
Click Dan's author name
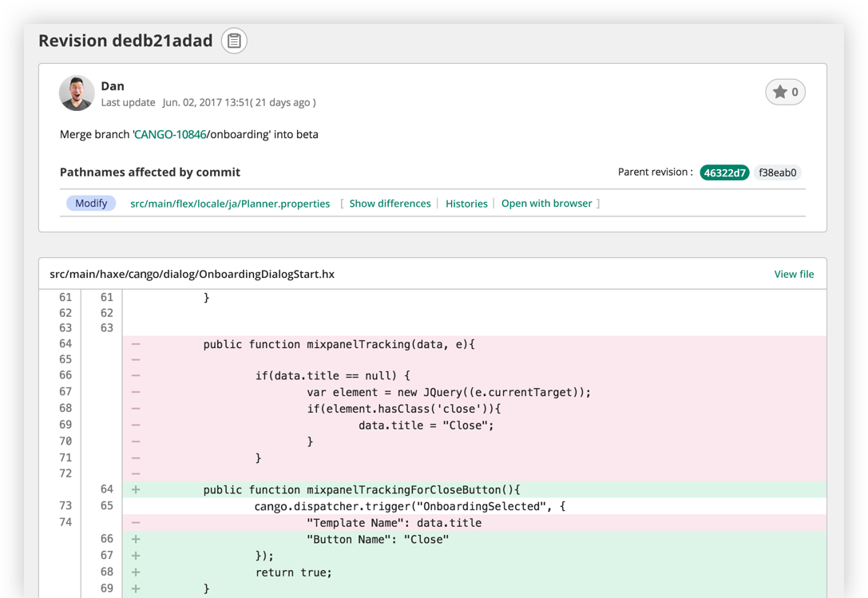coord(113,86)
